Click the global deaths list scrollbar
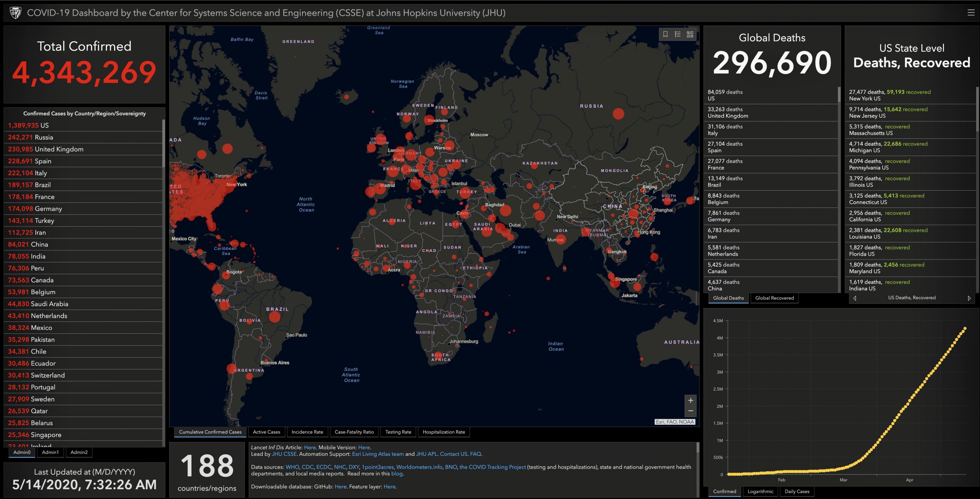Screen dimensions: 980x499 click(x=839, y=95)
